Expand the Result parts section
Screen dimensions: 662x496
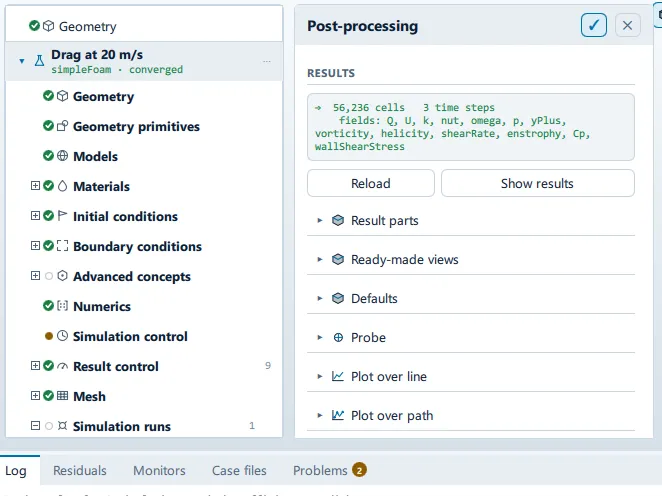pyautogui.click(x=320, y=220)
